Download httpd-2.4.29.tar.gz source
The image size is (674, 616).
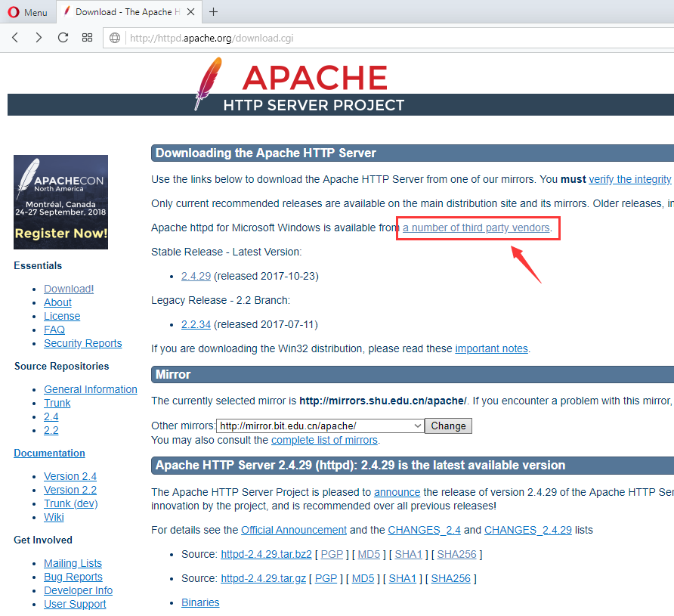(263, 579)
